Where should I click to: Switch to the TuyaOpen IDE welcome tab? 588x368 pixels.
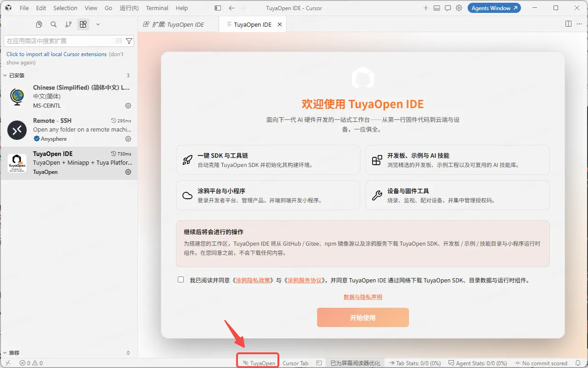253,24
